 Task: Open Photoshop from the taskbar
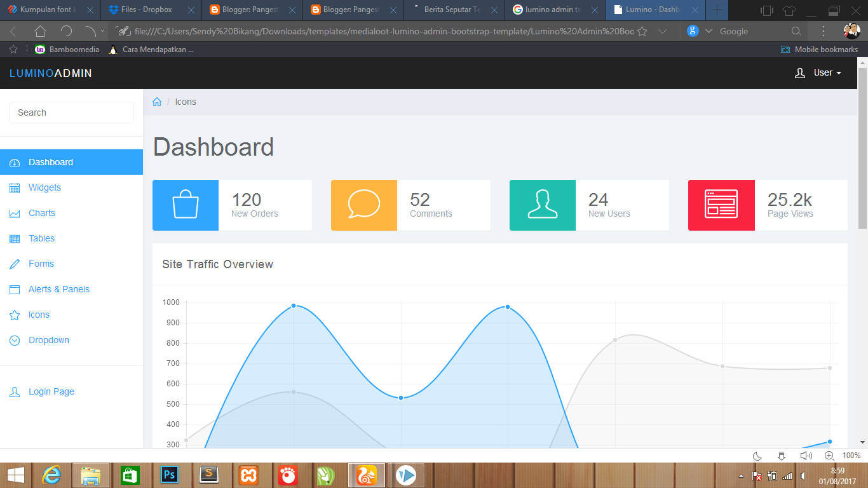click(x=170, y=475)
